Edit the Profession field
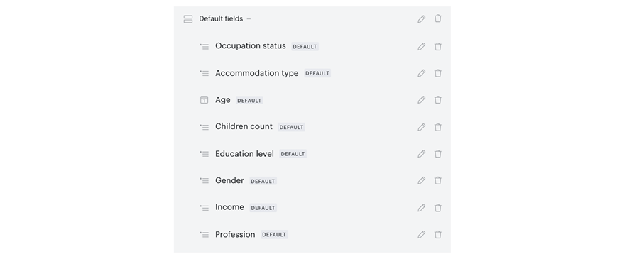Viewport: 644px width, 259px height. (421, 234)
